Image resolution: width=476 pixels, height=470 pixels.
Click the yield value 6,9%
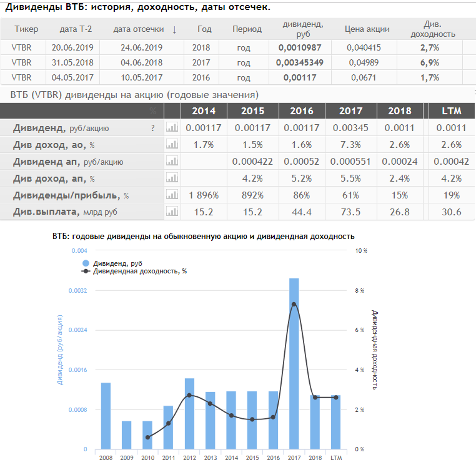pos(430,62)
